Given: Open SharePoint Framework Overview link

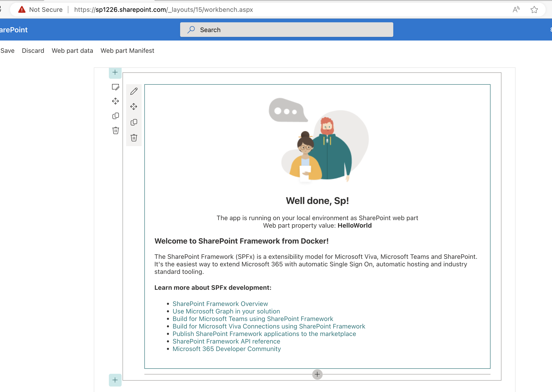Looking at the screenshot, I should 220,304.
